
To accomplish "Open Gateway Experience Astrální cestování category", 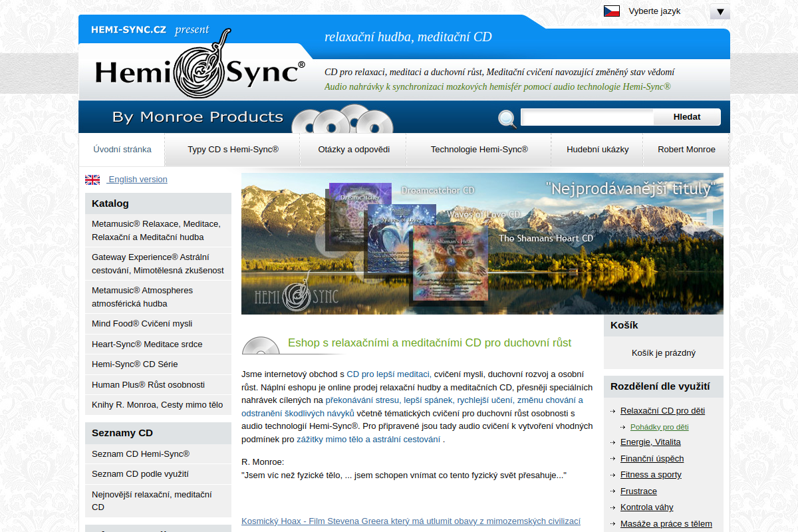I will pyautogui.click(x=158, y=263).
